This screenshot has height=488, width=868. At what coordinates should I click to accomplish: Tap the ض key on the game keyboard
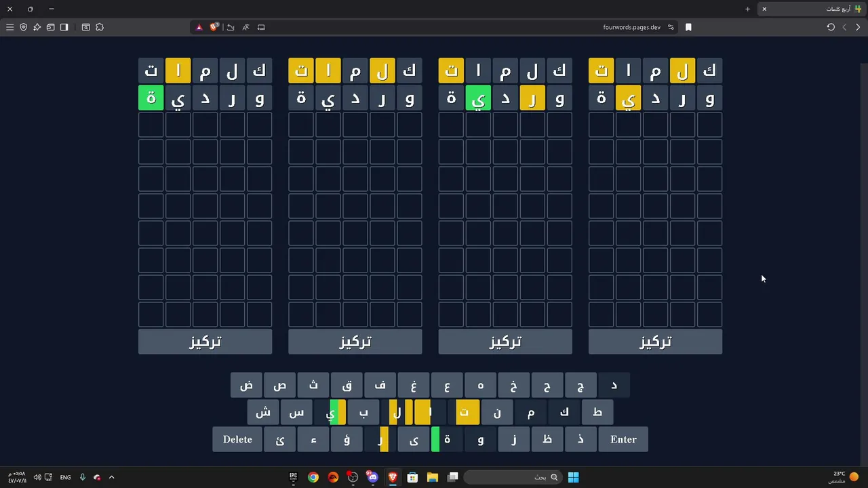pyautogui.click(x=246, y=385)
